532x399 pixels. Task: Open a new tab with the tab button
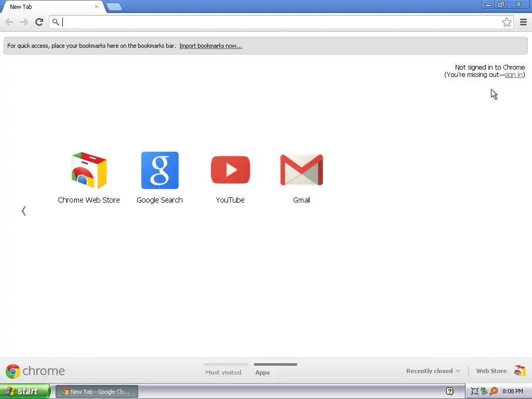(114, 7)
